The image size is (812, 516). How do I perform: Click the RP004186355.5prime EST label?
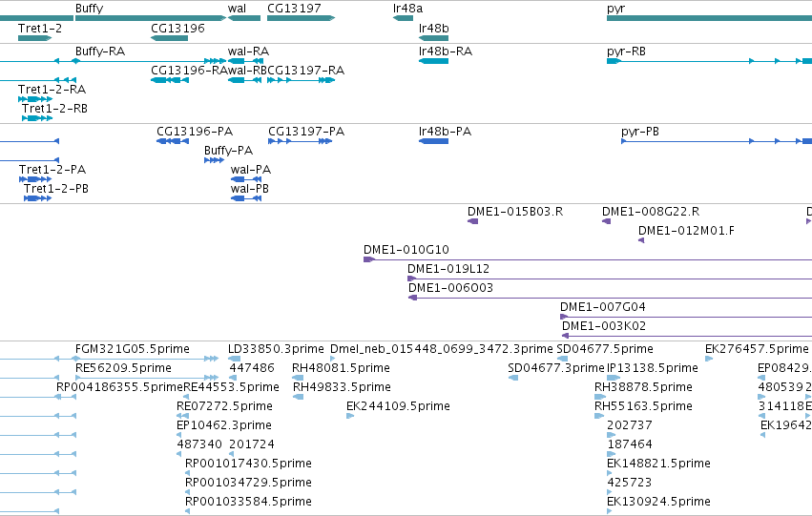(x=119, y=387)
